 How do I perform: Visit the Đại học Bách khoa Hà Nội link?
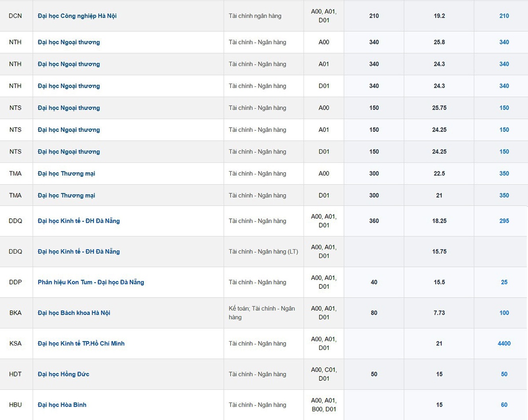[74, 313]
